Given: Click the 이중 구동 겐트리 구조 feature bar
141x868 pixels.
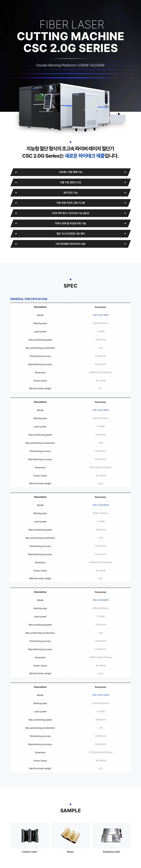Looking at the screenshot, I should tap(70, 182).
